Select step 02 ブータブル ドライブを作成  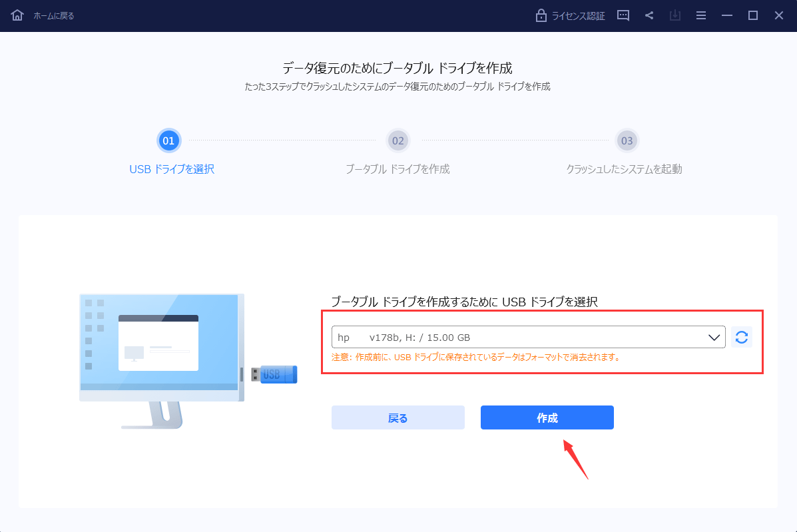click(398, 140)
